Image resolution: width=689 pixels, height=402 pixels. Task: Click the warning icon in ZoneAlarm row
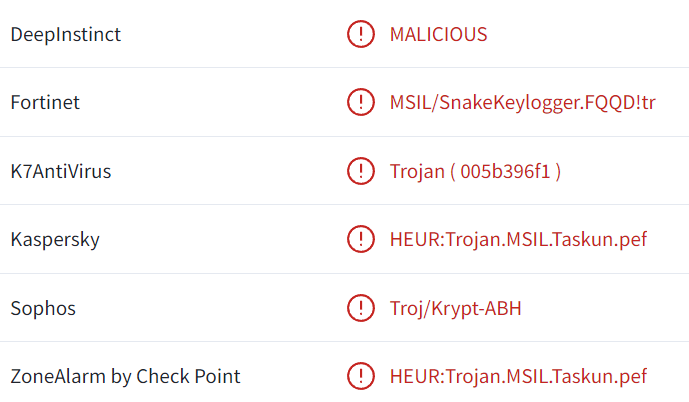[x=360, y=377]
